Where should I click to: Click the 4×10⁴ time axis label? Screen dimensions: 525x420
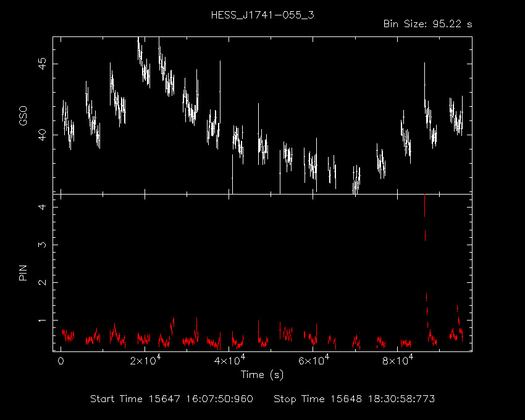pos(229,360)
